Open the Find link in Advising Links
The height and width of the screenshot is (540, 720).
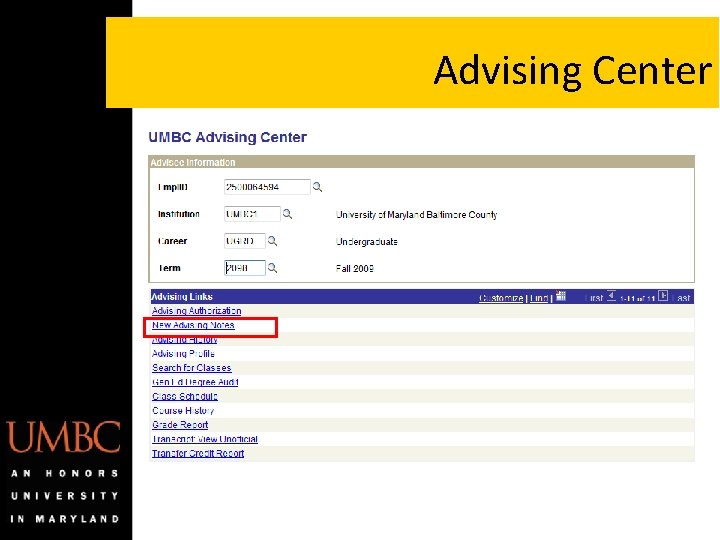[x=539, y=298]
